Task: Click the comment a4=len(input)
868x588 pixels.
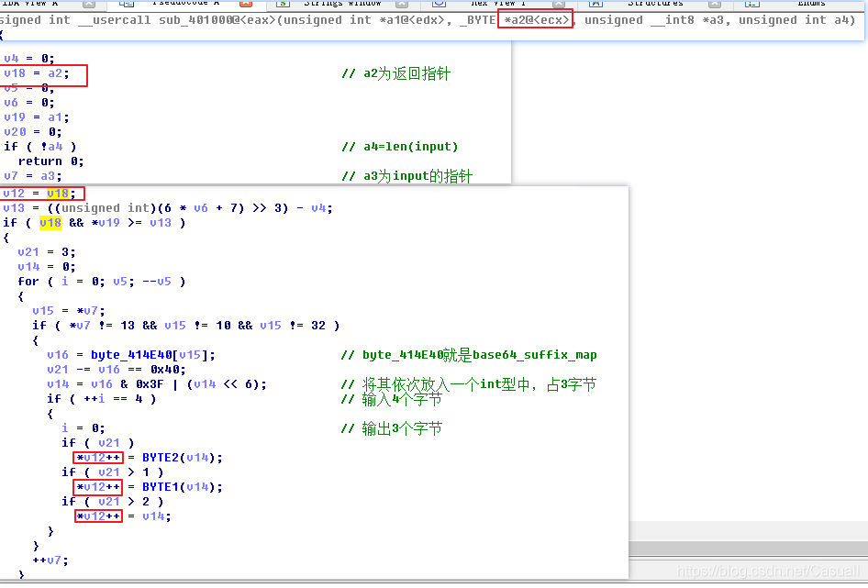Action: pyautogui.click(x=400, y=147)
